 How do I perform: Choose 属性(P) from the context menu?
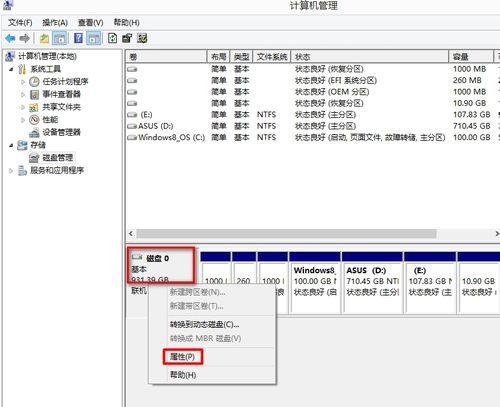point(182,357)
